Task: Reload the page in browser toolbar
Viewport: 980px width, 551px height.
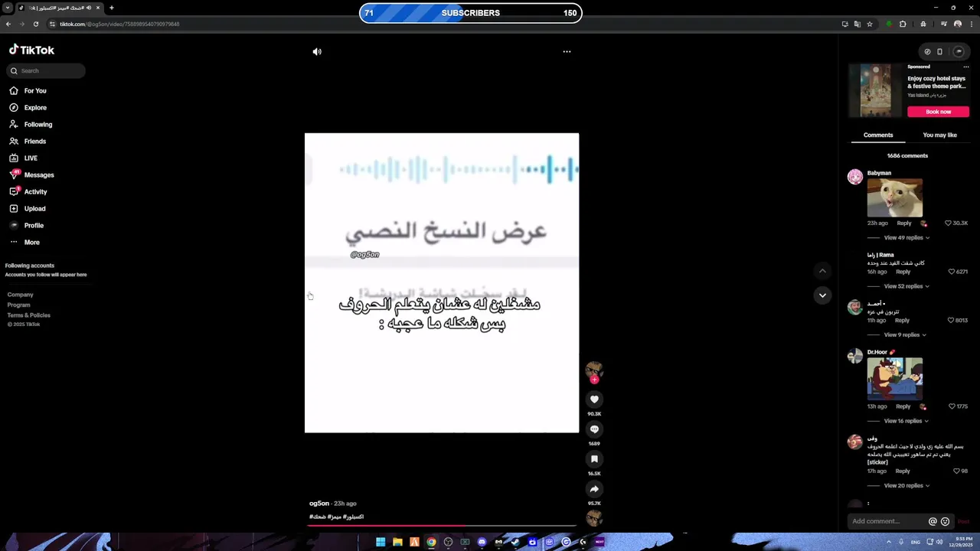Action: [35, 24]
